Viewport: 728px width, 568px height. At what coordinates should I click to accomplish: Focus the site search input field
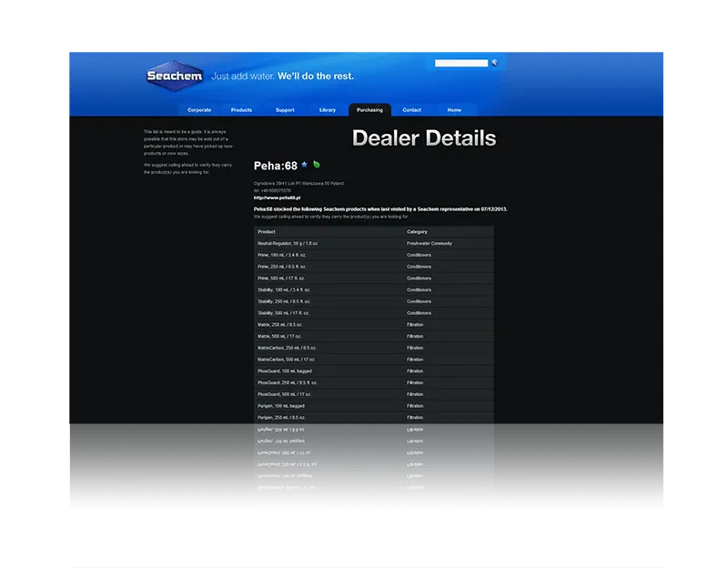(461, 63)
